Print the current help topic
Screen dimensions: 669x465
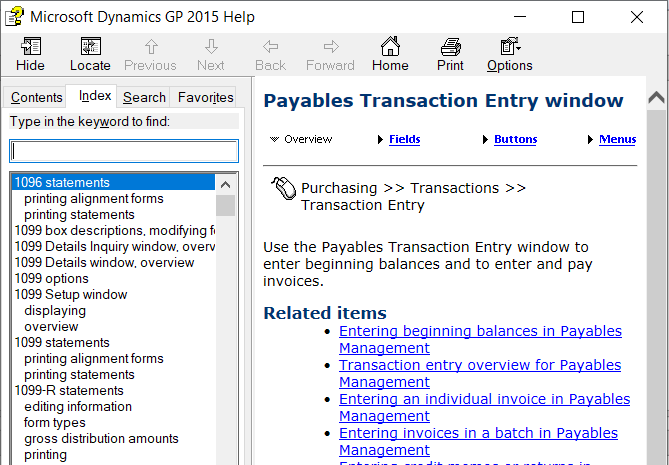point(451,46)
